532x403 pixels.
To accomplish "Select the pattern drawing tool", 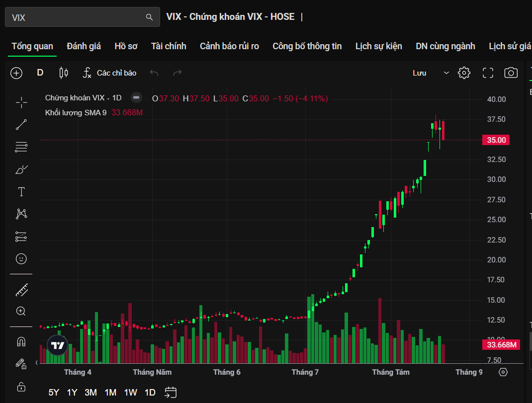I will [21, 214].
